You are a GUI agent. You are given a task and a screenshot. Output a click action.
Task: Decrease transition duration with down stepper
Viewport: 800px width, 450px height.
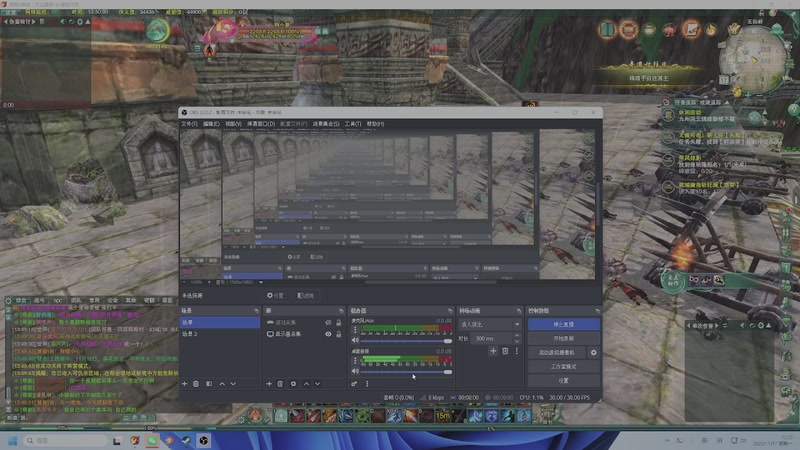pyautogui.click(x=517, y=341)
